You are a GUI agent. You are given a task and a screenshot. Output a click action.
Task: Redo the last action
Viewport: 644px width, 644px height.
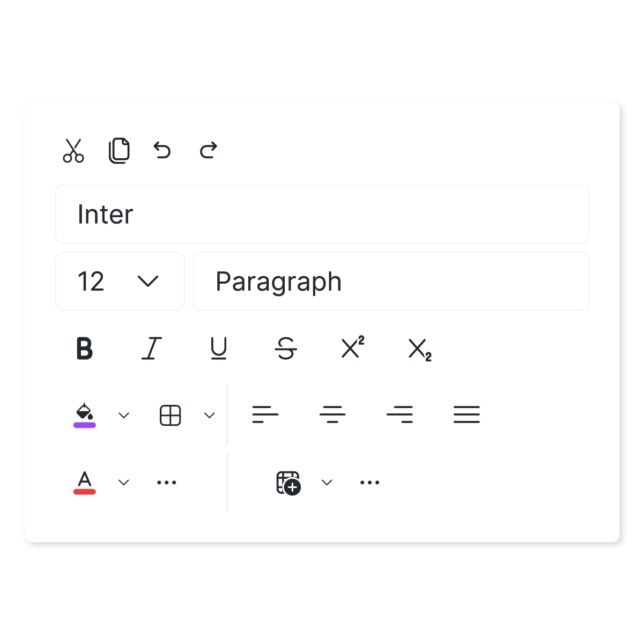pyautogui.click(x=208, y=150)
